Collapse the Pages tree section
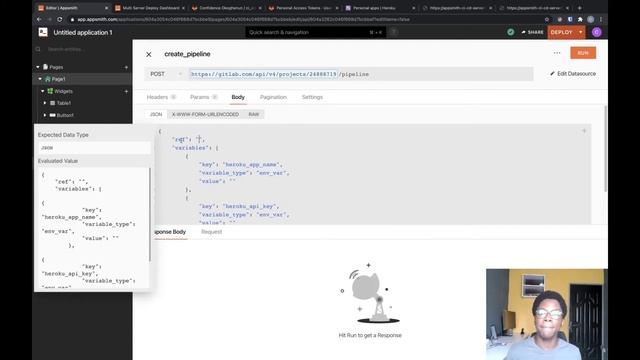640x360 pixels. pyautogui.click(x=38, y=67)
